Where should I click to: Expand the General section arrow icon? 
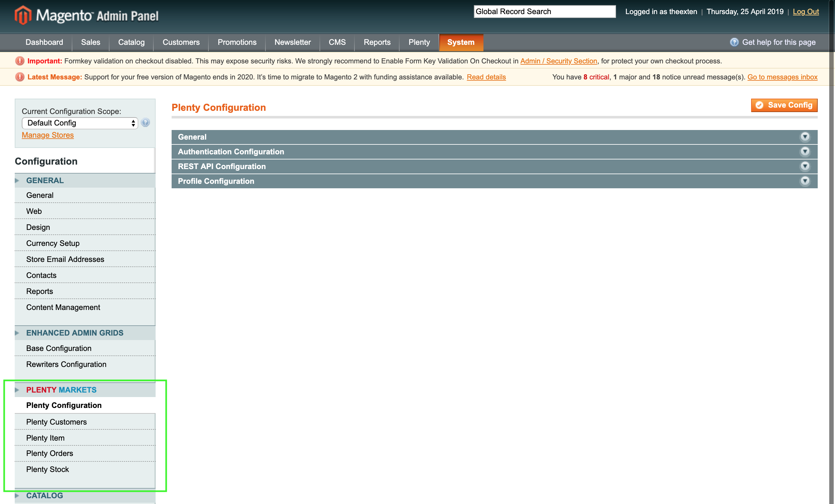click(x=805, y=137)
